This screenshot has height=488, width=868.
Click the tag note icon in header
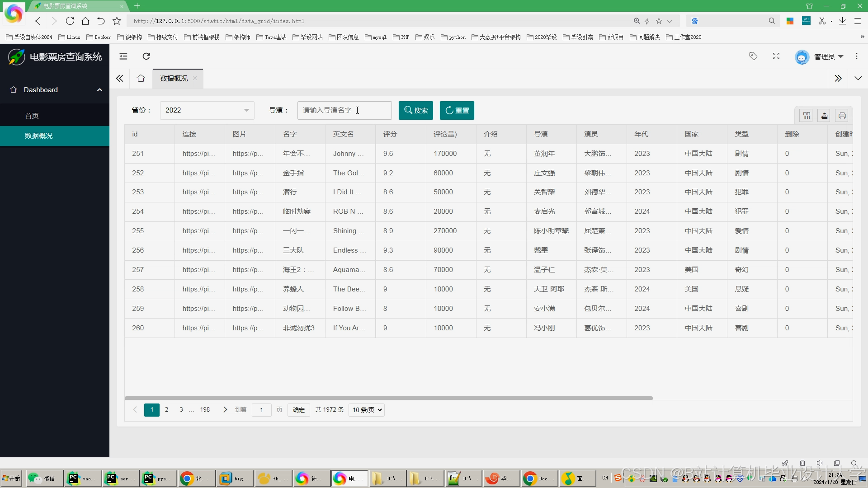753,56
